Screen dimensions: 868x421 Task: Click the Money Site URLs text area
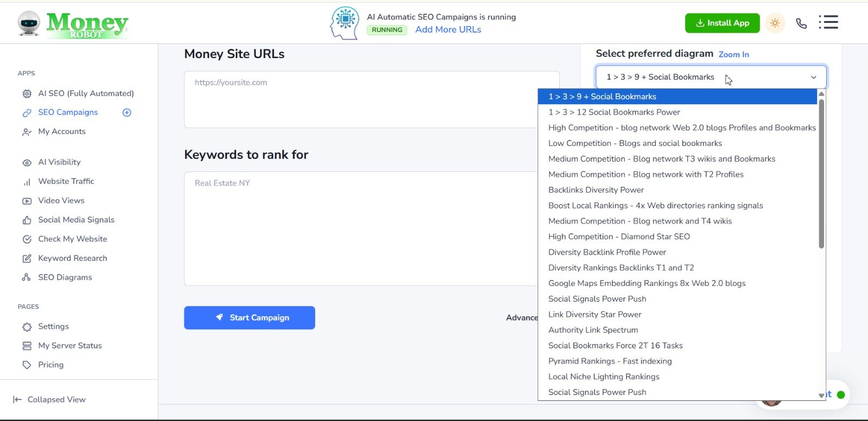pos(372,99)
